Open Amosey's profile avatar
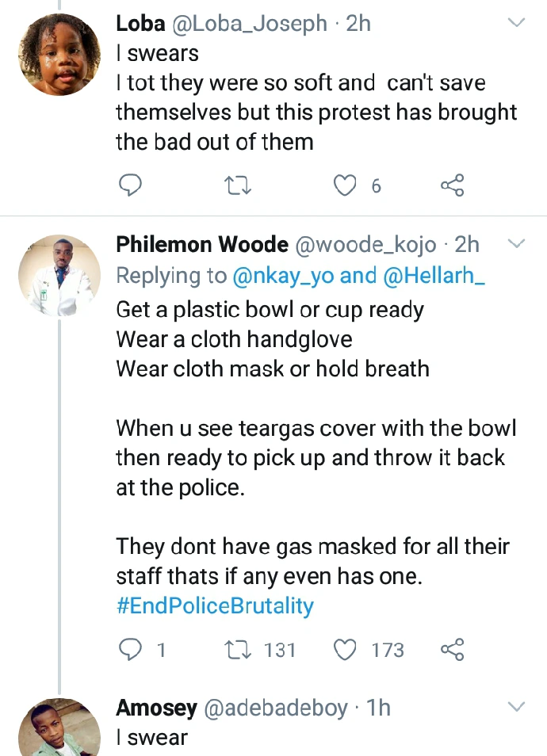Image resolution: width=547 pixels, height=756 pixels. [x=59, y=729]
